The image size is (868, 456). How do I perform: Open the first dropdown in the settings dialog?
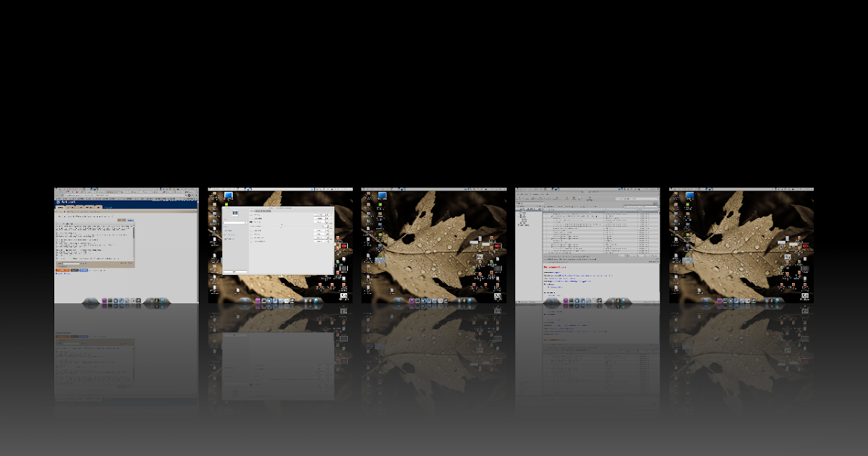(x=319, y=214)
